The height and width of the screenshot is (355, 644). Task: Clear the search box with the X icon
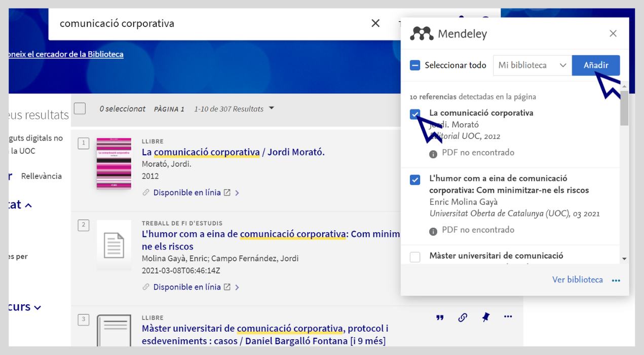coord(375,23)
